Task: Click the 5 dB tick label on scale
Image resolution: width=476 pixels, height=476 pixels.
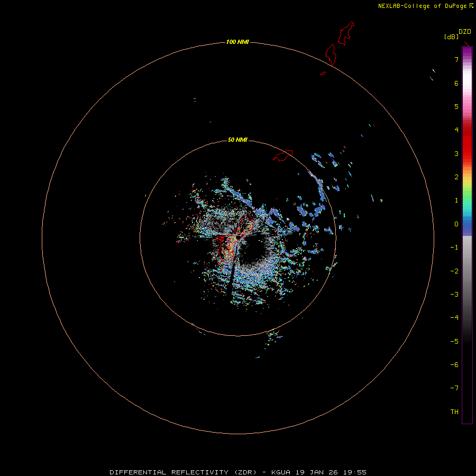Action: [456, 106]
